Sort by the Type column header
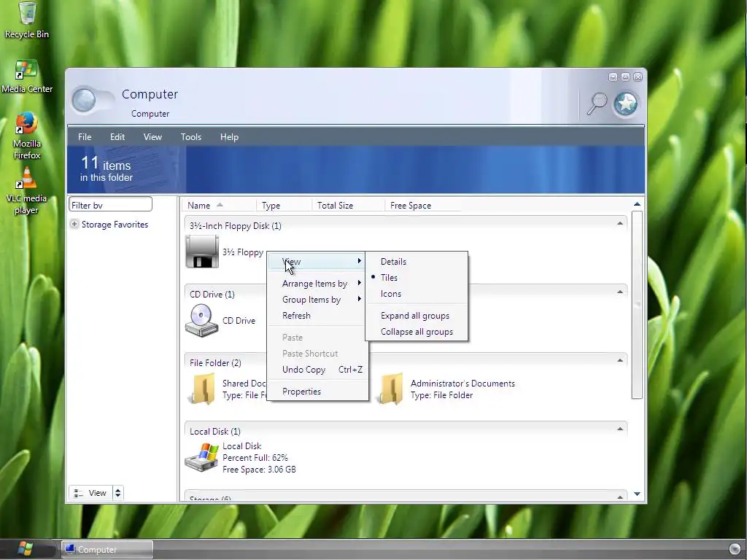This screenshot has height=560, width=747. coord(284,205)
